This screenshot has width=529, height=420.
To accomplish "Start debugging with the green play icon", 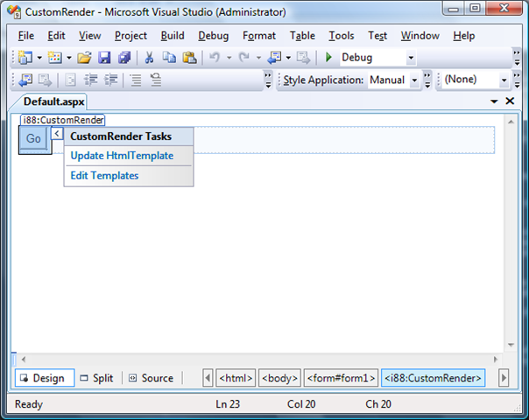I will (328, 57).
